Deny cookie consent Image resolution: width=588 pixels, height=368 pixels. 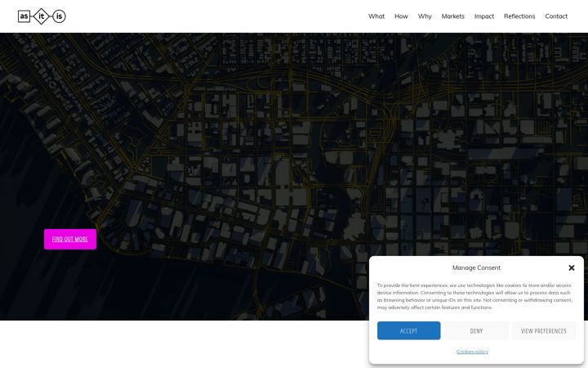click(x=476, y=330)
